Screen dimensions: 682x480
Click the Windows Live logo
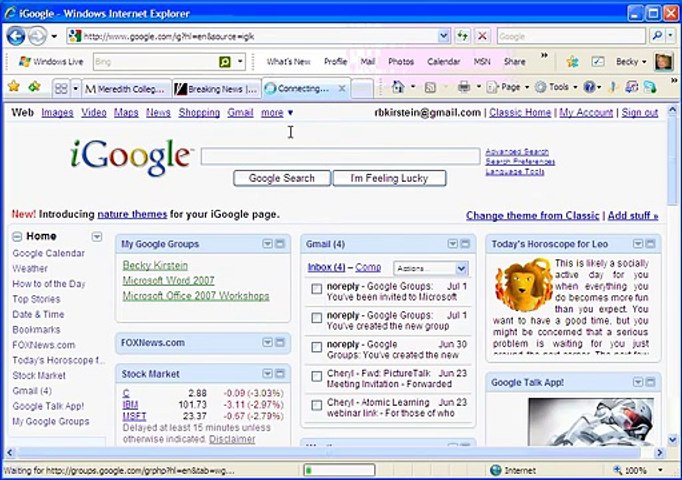point(51,62)
